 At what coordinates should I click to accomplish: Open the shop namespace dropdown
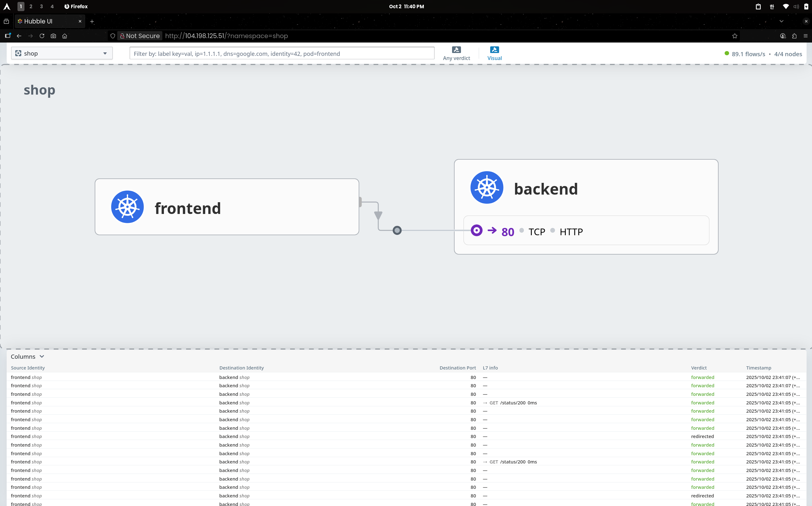pyautogui.click(x=62, y=53)
